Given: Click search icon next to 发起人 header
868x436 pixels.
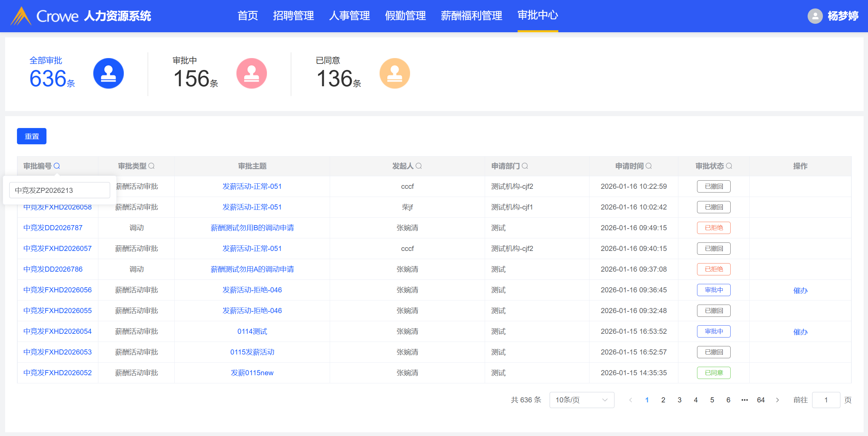Looking at the screenshot, I should 419,166.
